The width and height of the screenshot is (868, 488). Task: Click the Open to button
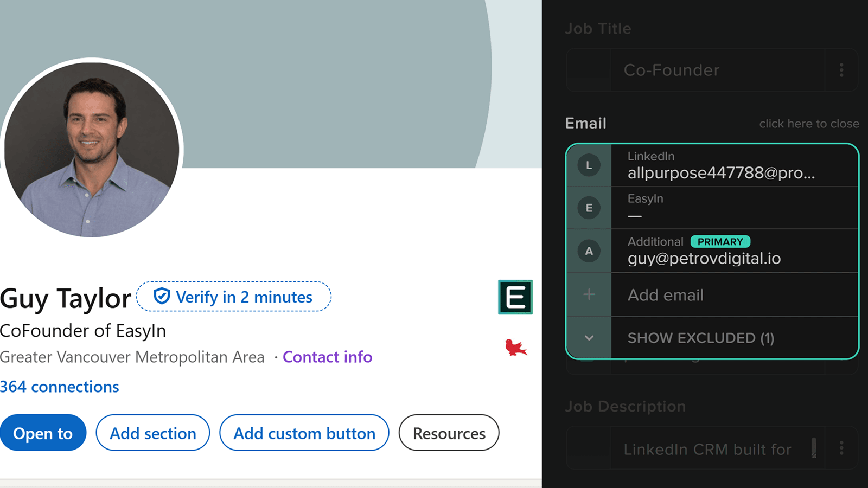[43, 433]
